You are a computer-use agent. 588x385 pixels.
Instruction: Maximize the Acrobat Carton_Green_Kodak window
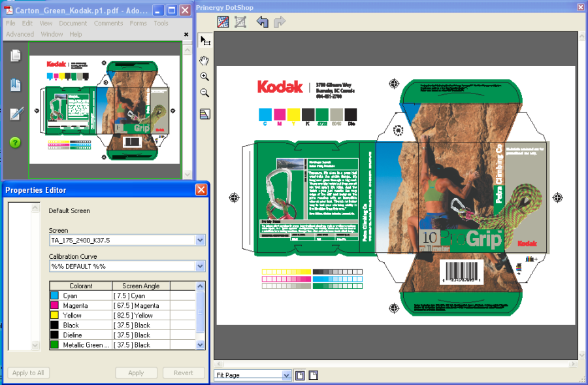point(172,10)
